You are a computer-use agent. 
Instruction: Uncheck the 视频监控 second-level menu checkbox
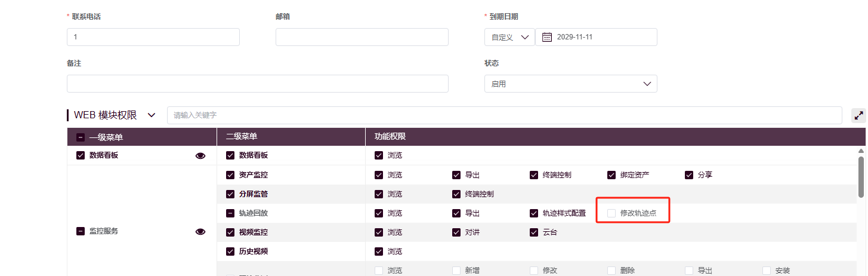[x=230, y=232]
